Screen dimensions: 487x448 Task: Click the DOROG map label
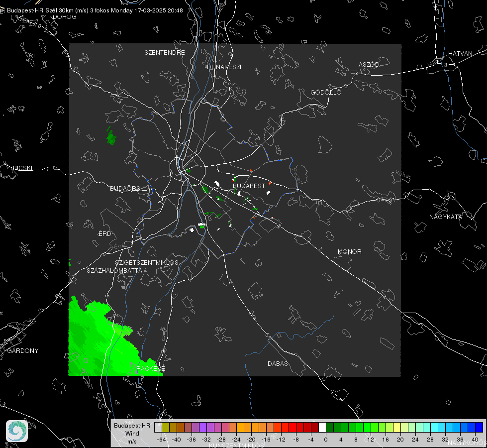pyautogui.click(x=65, y=17)
